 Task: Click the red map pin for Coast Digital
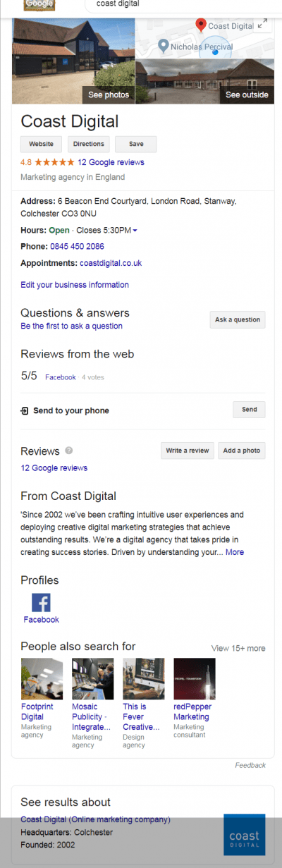point(201,25)
